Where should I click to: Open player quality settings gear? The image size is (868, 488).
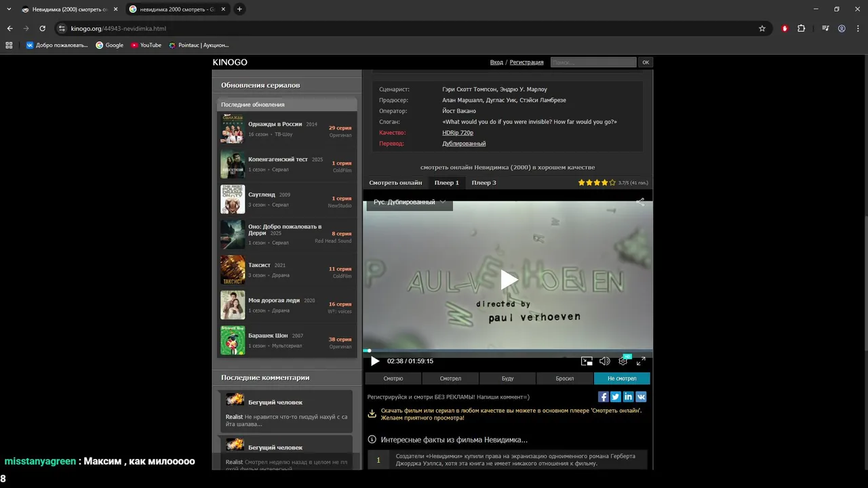pyautogui.click(x=623, y=361)
